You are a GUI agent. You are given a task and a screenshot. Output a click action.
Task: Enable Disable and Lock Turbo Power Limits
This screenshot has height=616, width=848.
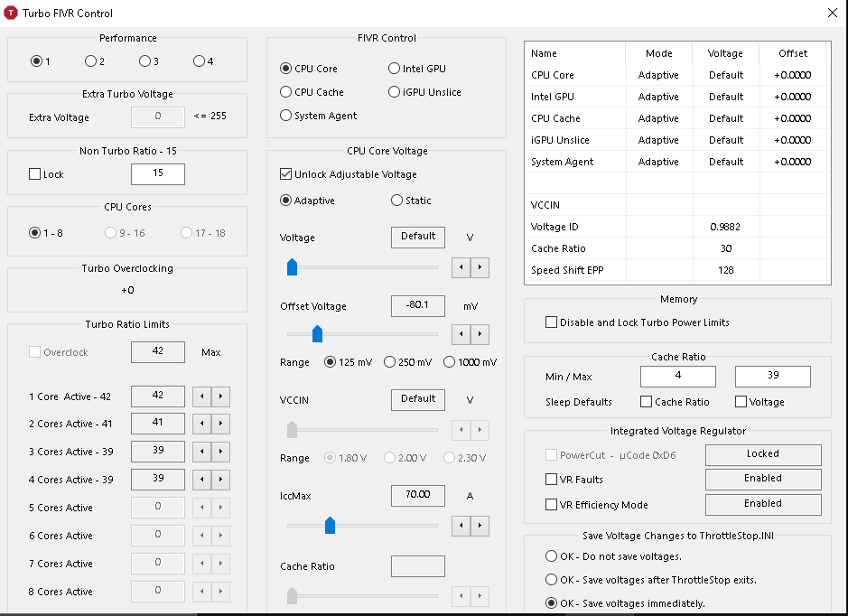tap(552, 322)
